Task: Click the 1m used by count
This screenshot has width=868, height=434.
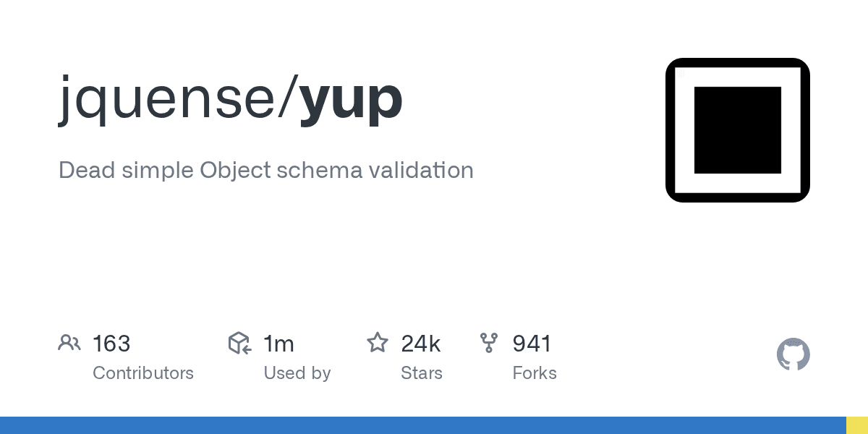Action: [278, 343]
